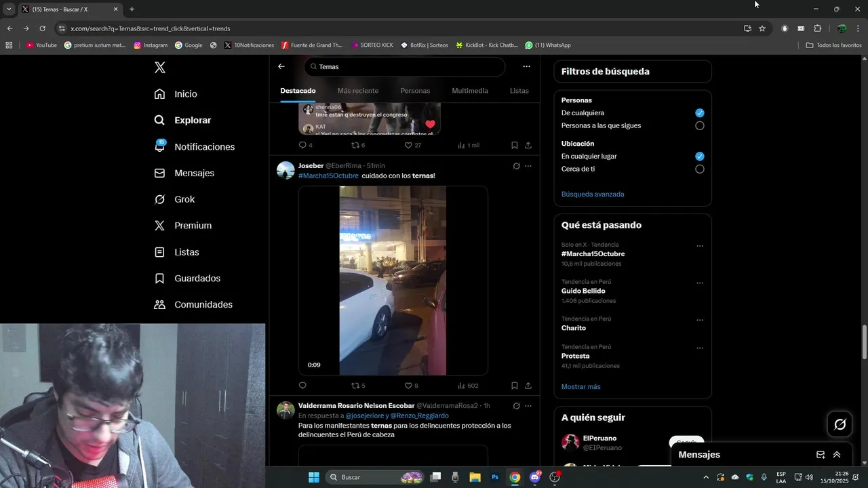This screenshot has width=868, height=488.
Task: Open Premium in left sidebar
Action: pyautogui.click(x=182, y=226)
